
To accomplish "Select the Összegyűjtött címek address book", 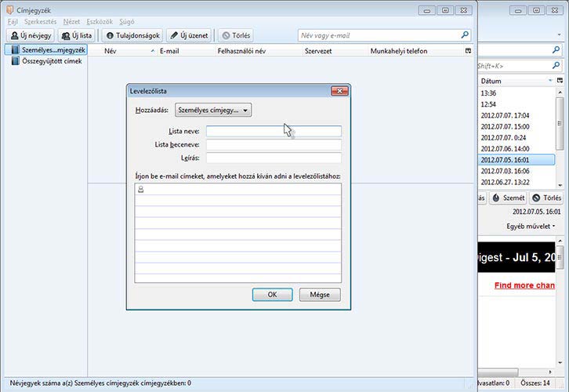I will coord(52,61).
